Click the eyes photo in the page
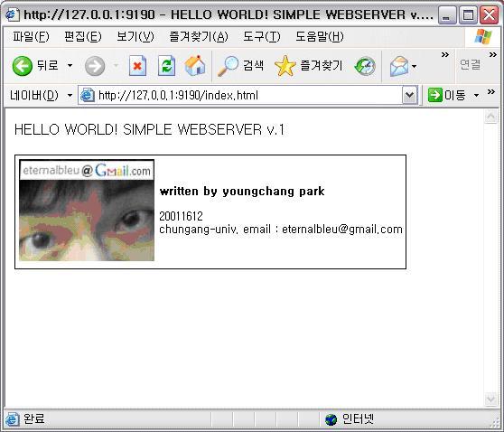This screenshot has width=504, height=432. (x=87, y=221)
